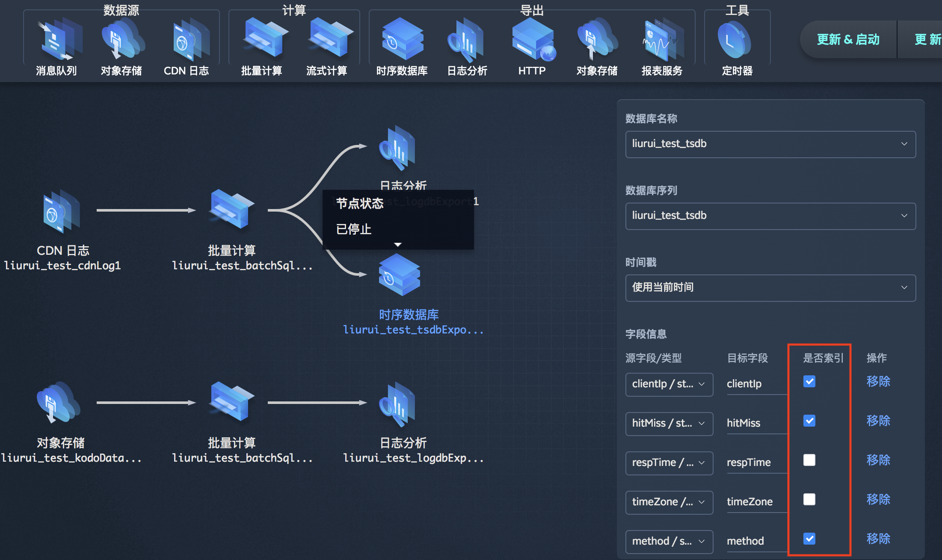This screenshot has width=942, height=560.
Task: Click 批量计算 node after the 对象存储 node
Action: (x=231, y=402)
